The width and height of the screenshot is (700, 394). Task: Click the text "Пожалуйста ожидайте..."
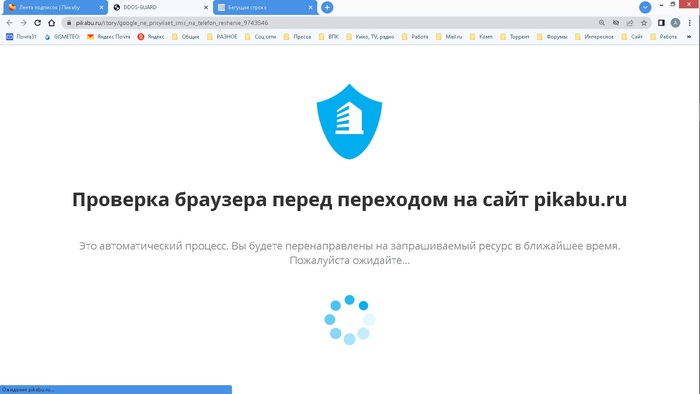point(350,260)
